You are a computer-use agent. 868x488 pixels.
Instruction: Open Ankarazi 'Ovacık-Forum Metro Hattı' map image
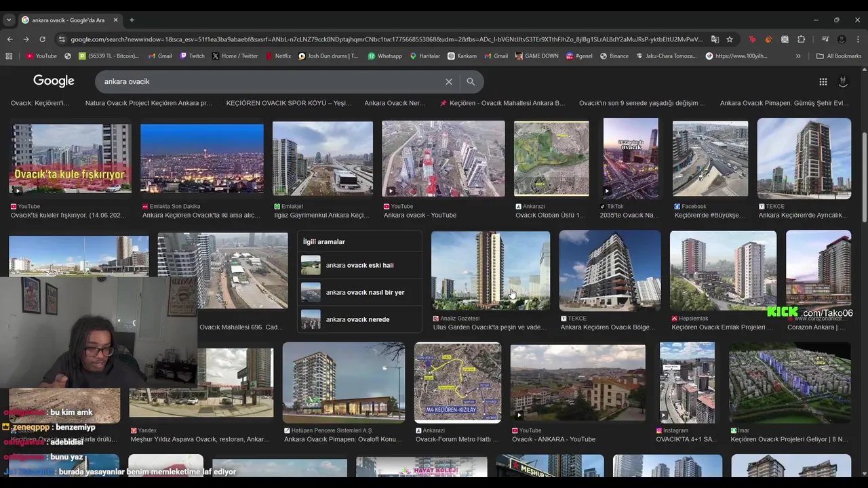458,383
